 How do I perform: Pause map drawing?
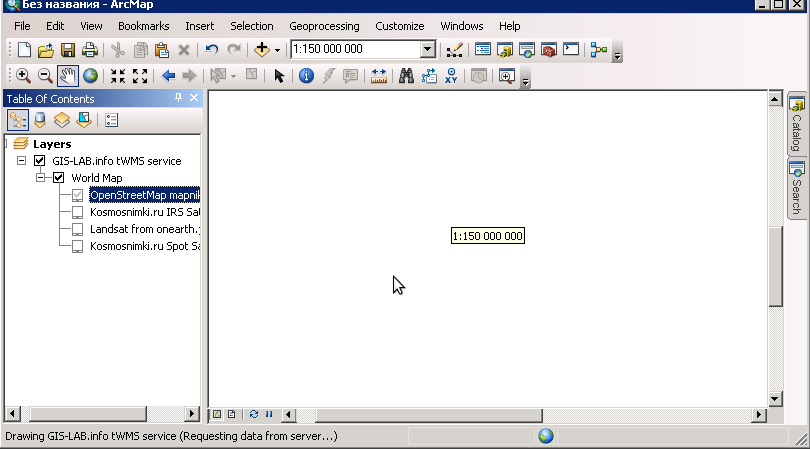[269, 414]
